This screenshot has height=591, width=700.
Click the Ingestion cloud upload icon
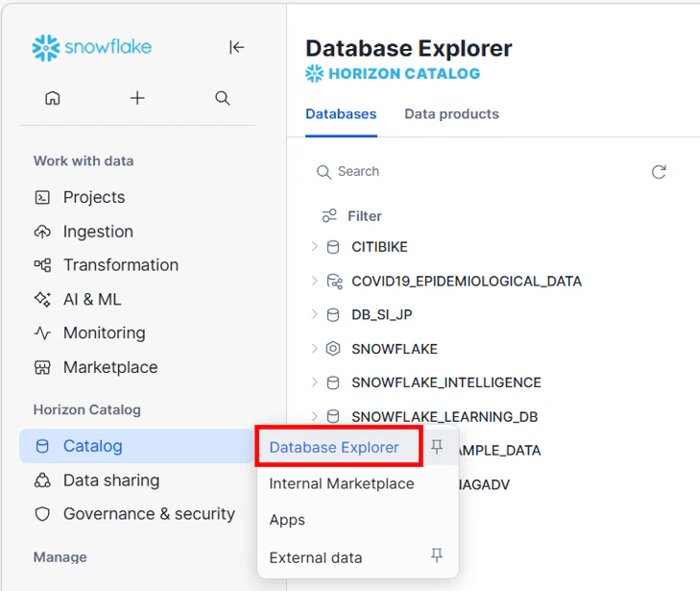coord(42,232)
